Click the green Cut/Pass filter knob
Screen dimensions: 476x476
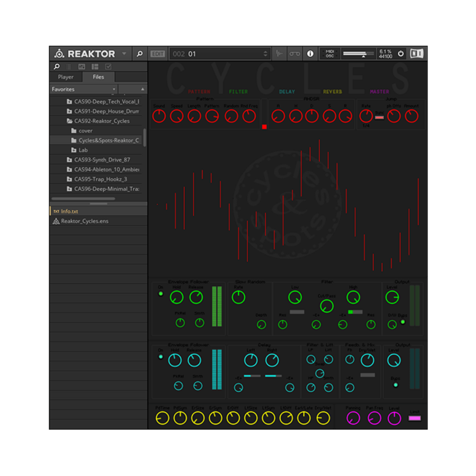[326, 306]
